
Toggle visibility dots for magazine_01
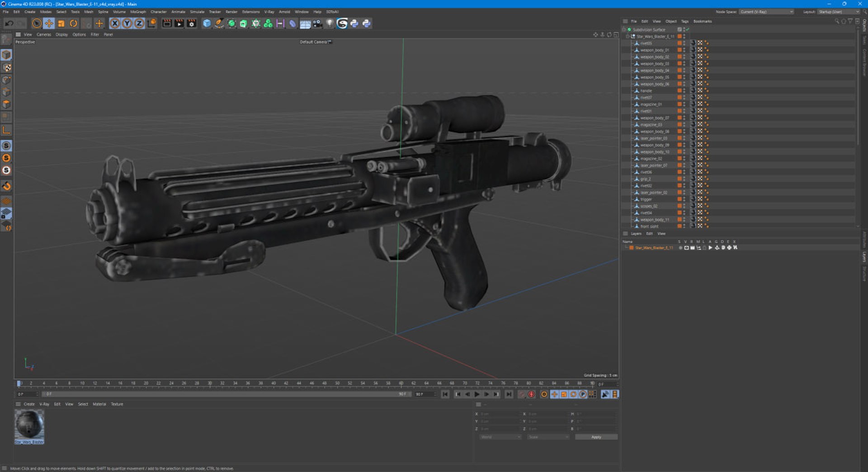684,104
